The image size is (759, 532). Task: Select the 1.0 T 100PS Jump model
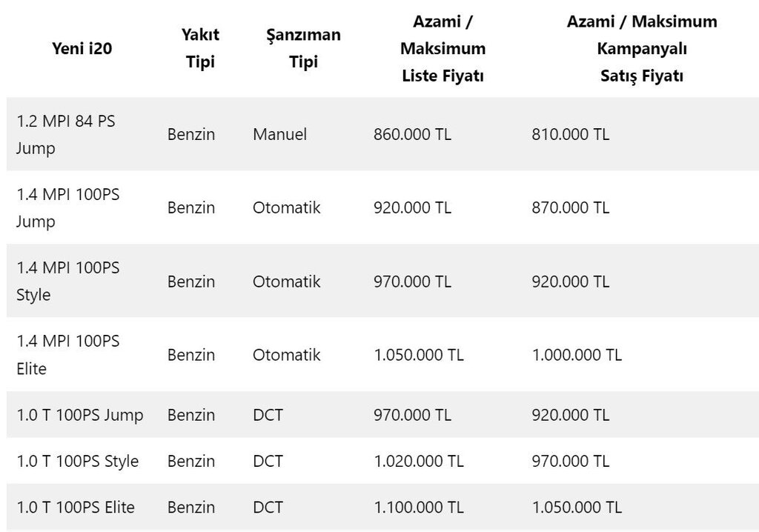click(x=80, y=415)
